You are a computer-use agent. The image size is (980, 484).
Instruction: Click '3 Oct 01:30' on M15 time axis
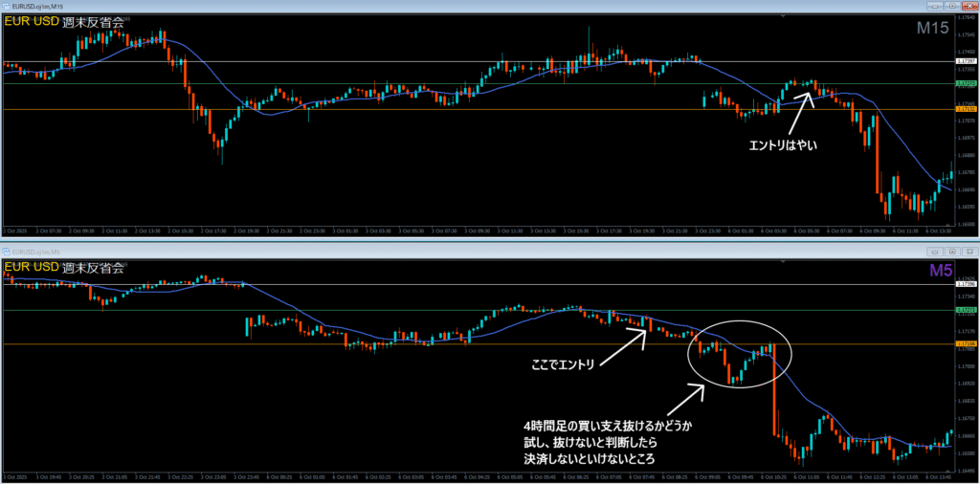[x=346, y=231]
